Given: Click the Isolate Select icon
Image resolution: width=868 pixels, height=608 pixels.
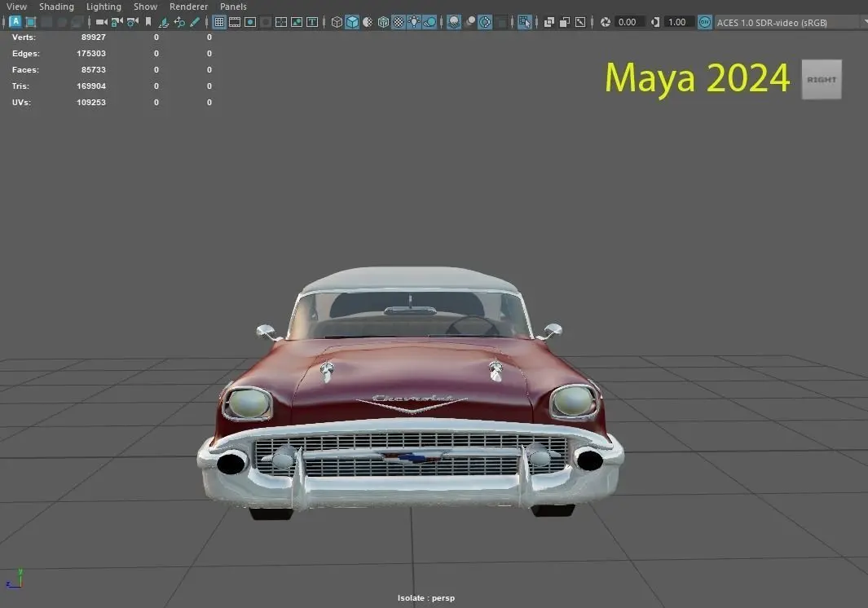Looking at the screenshot, I should coord(524,22).
